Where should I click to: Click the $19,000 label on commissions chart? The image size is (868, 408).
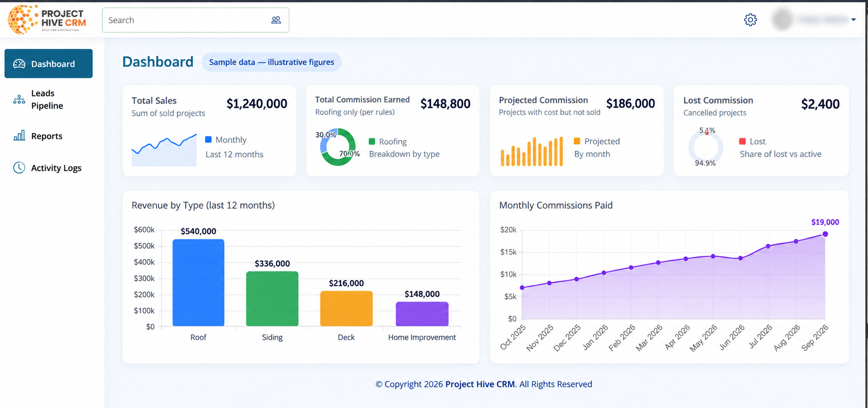click(x=825, y=222)
